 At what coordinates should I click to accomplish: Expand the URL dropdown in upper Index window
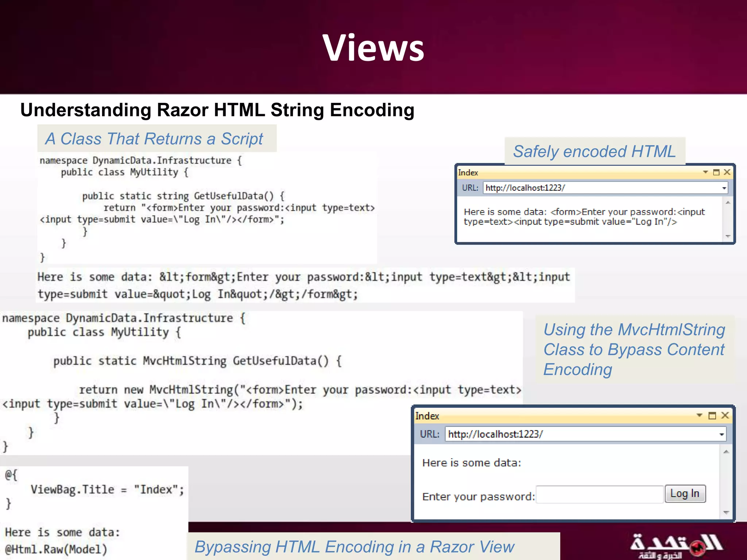(x=724, y=188)
